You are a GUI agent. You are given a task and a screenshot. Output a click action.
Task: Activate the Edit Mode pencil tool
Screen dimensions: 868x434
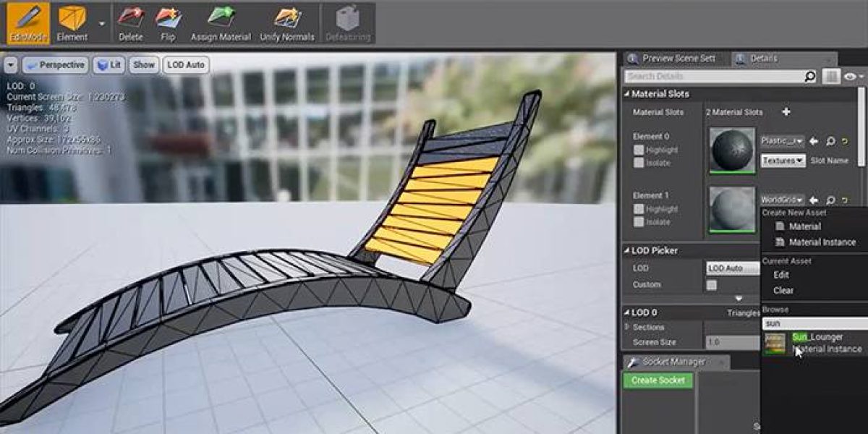(27, 22)
